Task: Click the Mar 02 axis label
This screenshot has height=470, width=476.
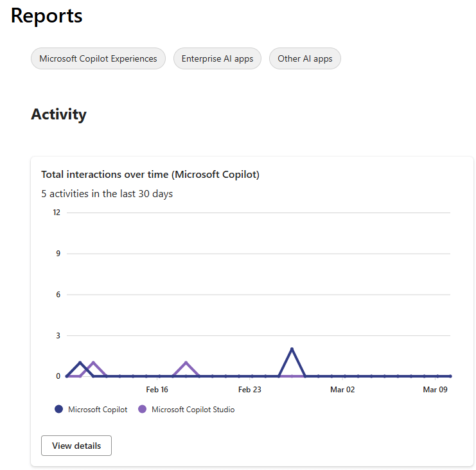Action: click(342, 390)
